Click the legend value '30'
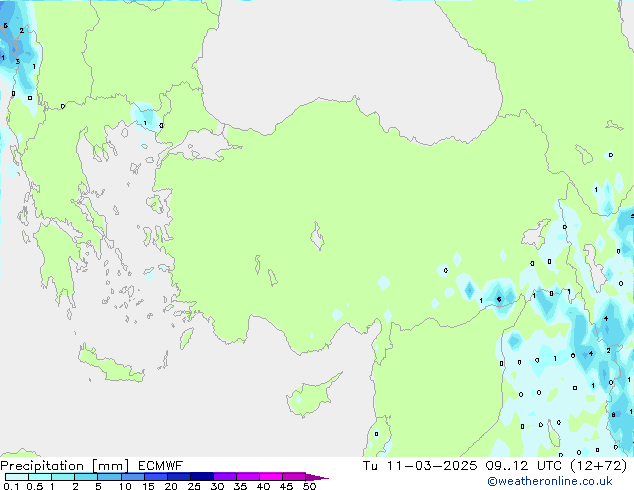The width and height of the screenshot is (634, 490). point(217,486)
